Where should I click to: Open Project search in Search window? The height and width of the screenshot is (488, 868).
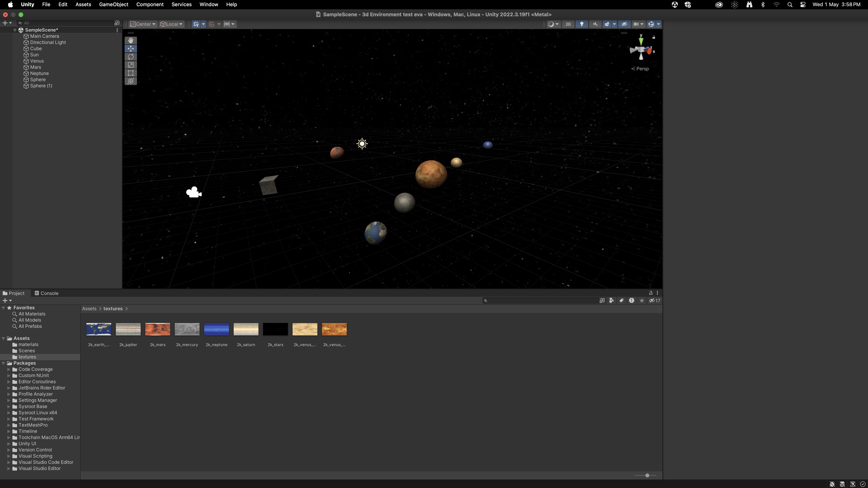point(602,300)
